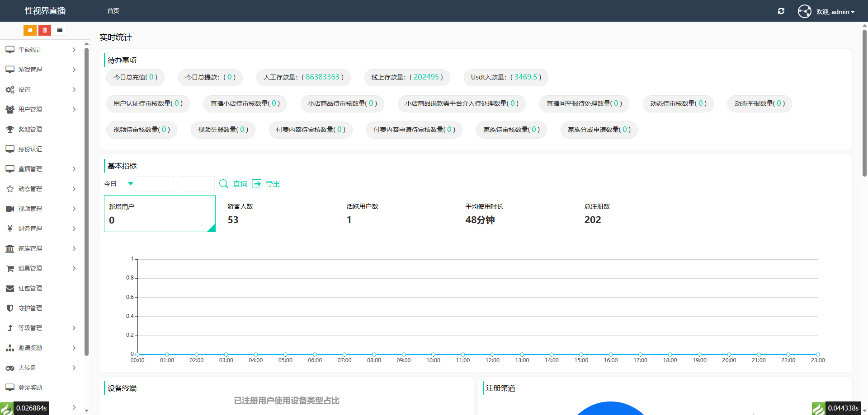Click the export arrow icon
The width and height of the screenshot is (868, 415).
256,184
